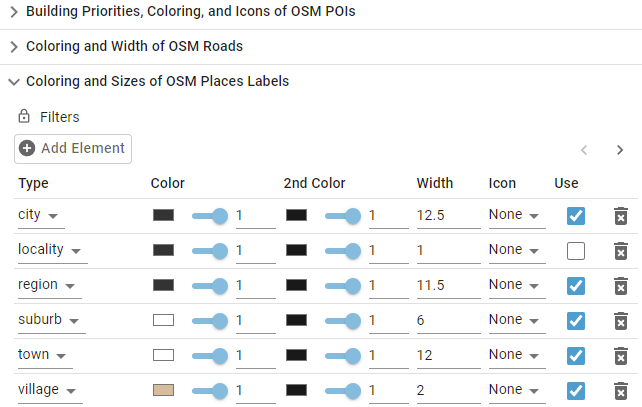
Task: Uncheck the Use checkbox for city
Action: tap(576, 216)
